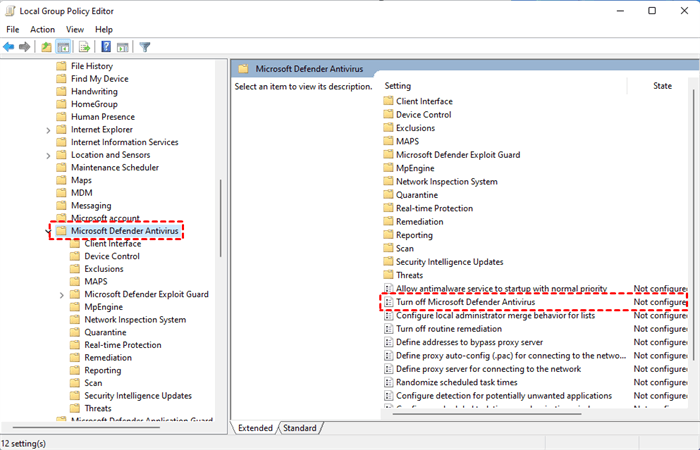This screenshot has height=450, width=700.
Task: Click folder icon beside Maps in tree
Action: [62, 180]
